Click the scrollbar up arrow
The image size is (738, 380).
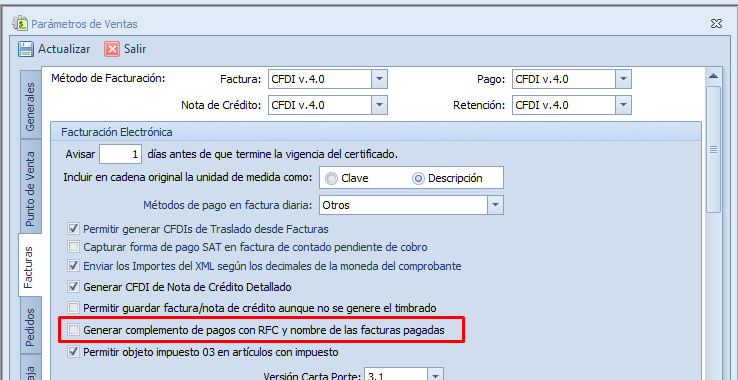point(714,76)
